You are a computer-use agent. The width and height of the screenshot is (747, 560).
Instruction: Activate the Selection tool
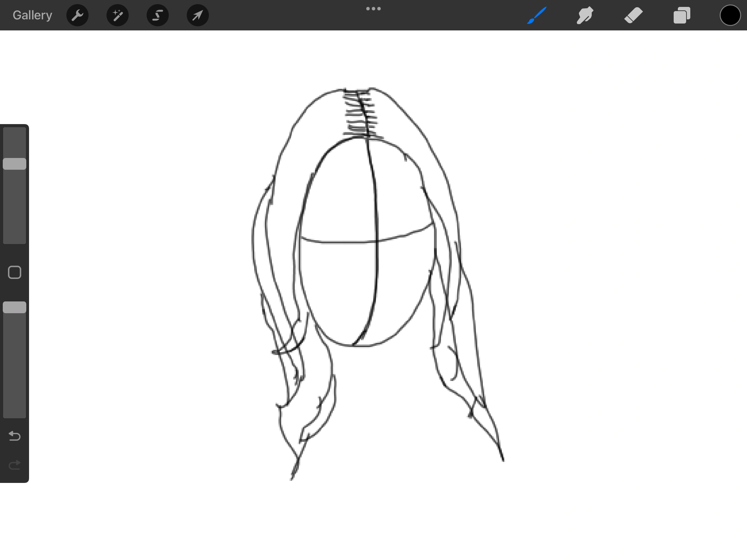click(x=157, y=15)
